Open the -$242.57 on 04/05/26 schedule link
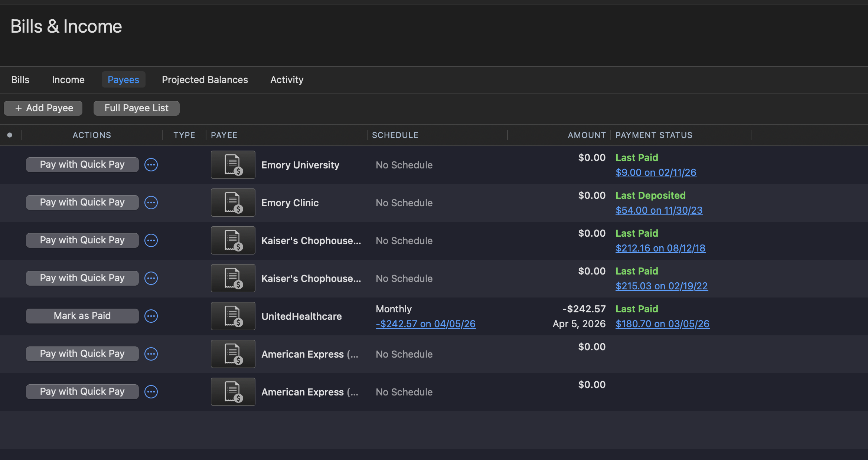The height and width of the screenshot is (460, 868). pyautogui.click(x=425, y=324)
